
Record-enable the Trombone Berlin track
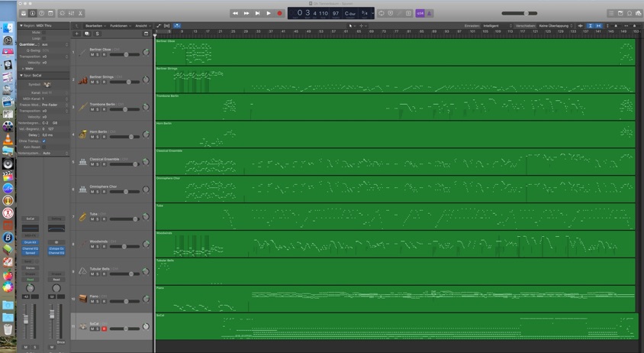point(104,109)
